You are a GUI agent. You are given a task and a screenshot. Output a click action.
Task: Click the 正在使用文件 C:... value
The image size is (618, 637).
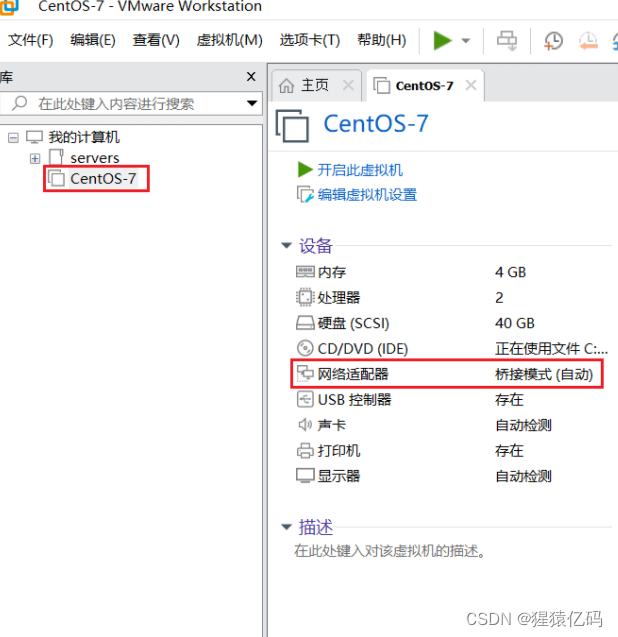pos(551,349)
